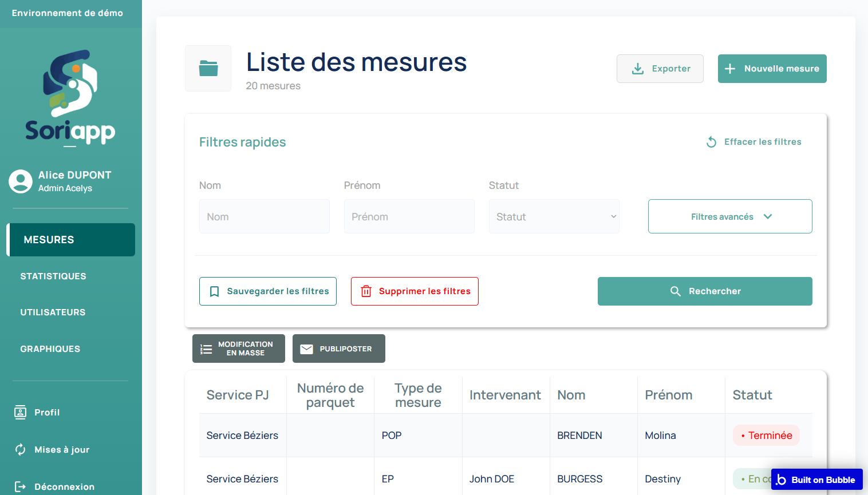Click the Déconnexion logout icon
Image resolution: width=868 pixels, height=495 pixels.
(21, 486)
